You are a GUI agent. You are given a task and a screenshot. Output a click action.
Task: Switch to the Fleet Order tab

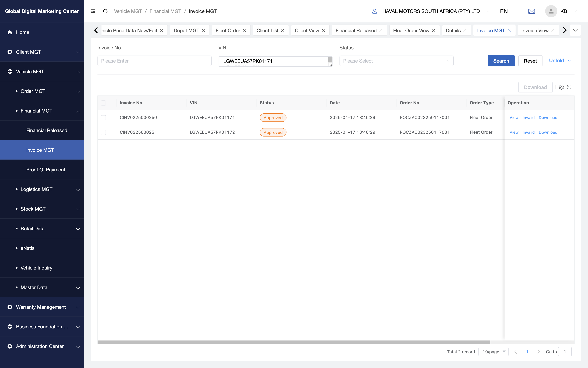[x=228, y=30]
